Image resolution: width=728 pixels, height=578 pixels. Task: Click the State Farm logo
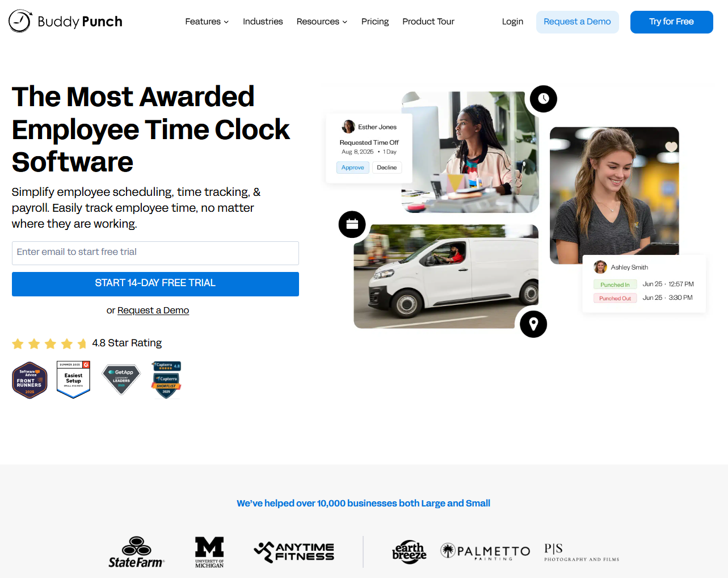pyautogui.click(x=137, y=552)
